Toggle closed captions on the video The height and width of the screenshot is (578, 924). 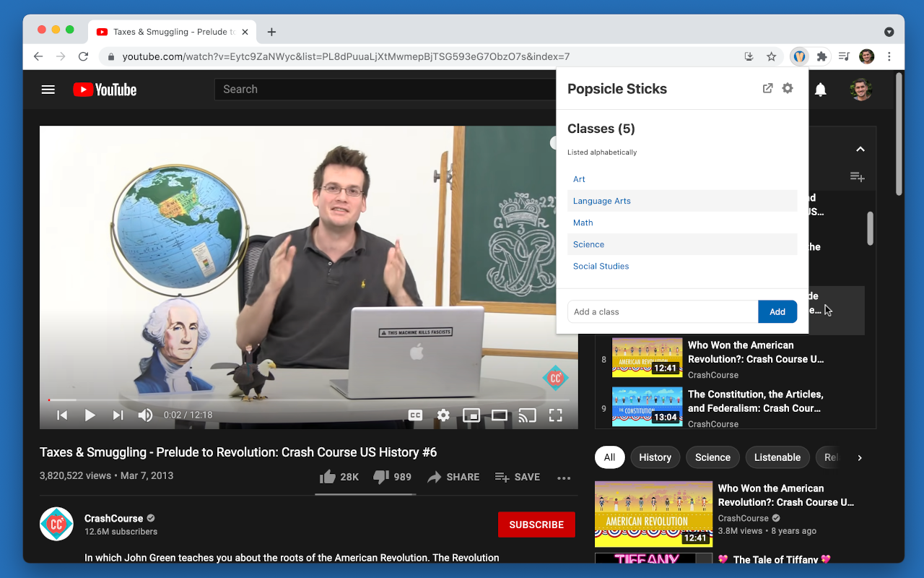tap(415, 415)
